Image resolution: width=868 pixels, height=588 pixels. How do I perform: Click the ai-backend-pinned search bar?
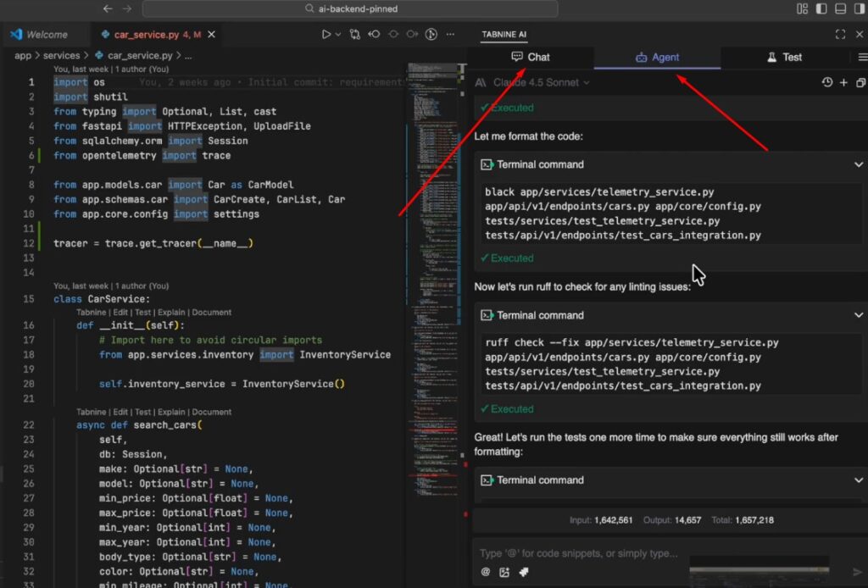[x=350, y=8]
